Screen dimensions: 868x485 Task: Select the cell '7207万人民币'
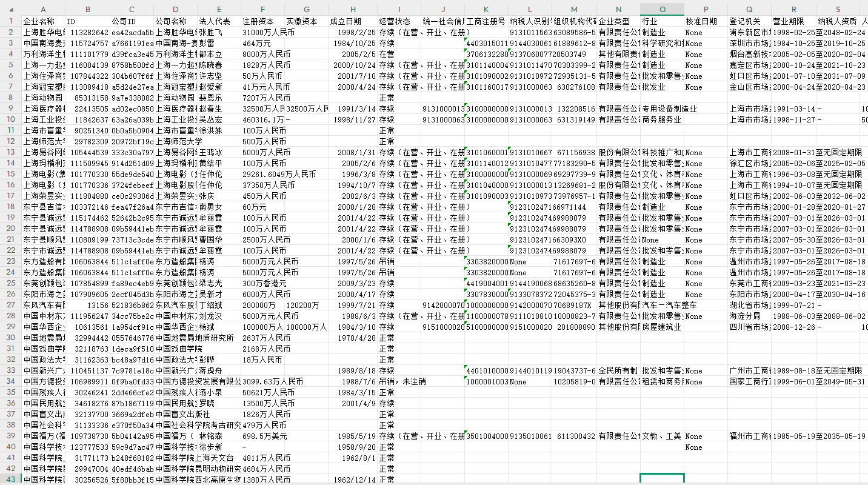[x=262, y=98]
